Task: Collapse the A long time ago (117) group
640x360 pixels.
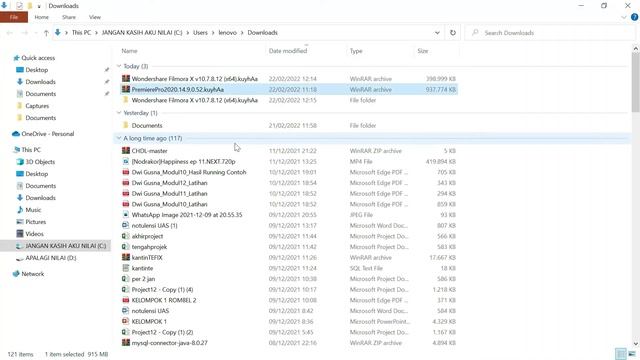Action: [119, 138]
